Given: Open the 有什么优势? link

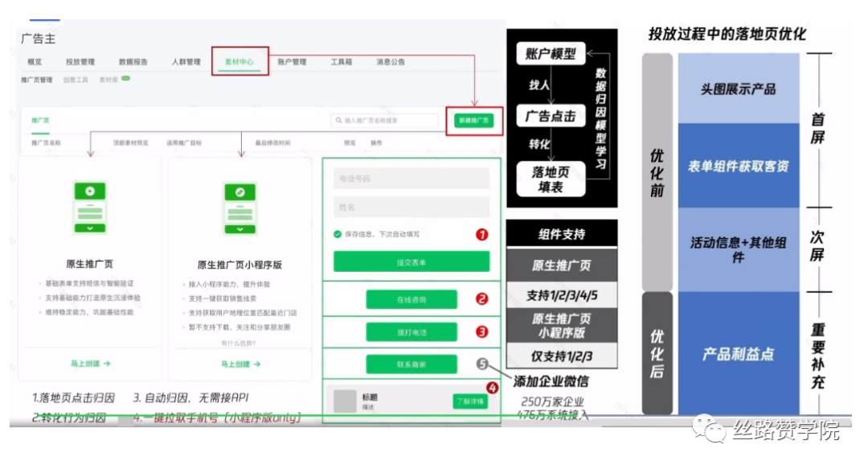Looking at the screenshot, I should coord(239,342).
